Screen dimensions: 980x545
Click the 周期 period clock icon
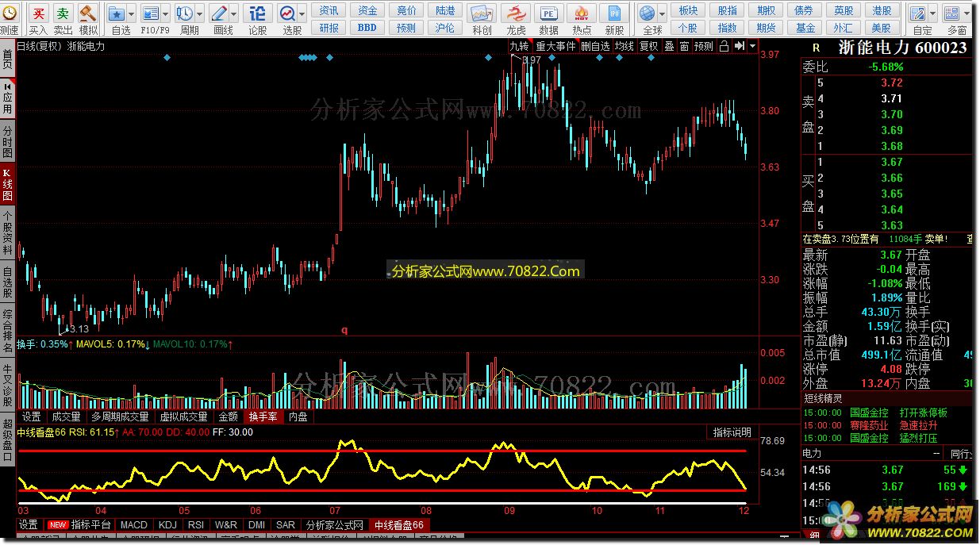click(183, 13)
